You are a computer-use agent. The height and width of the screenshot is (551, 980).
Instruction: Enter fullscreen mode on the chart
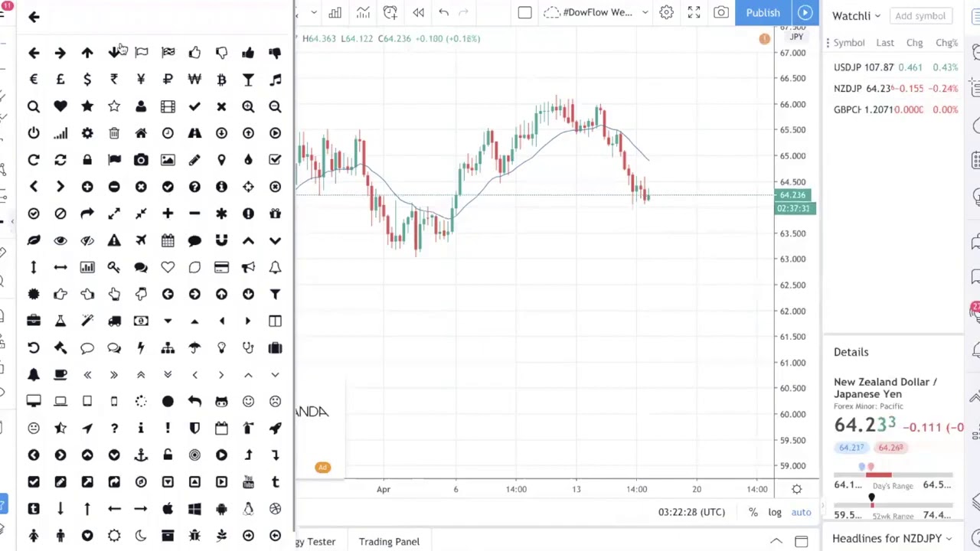[x=694, y=12]
